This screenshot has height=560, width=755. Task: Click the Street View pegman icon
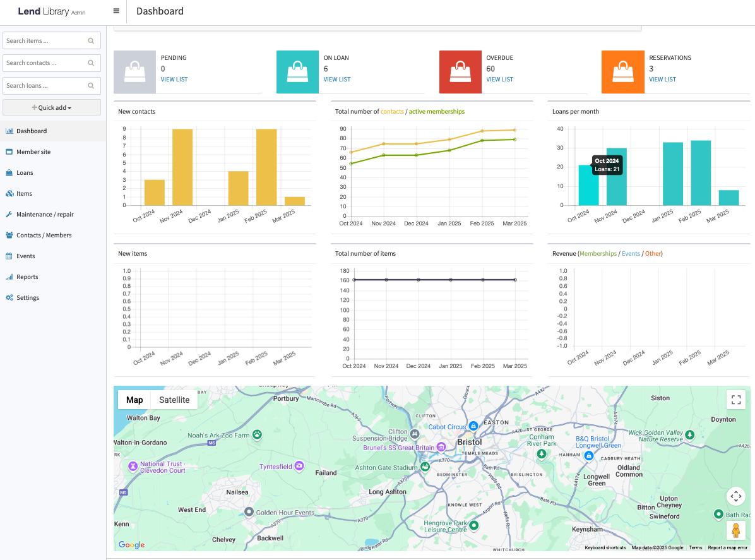(x=735, y=530)
